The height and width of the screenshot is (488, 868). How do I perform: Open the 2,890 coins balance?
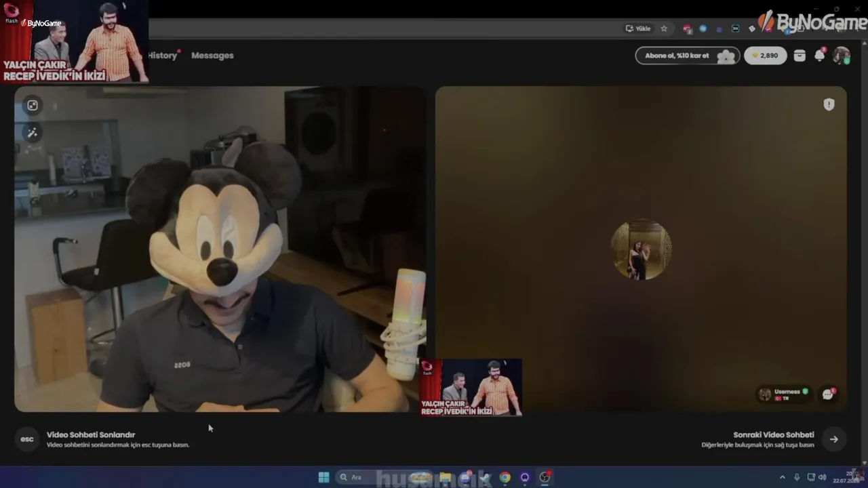766,56
